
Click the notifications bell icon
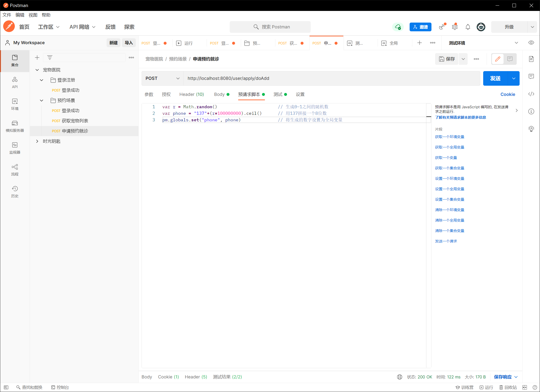point(468,27)
